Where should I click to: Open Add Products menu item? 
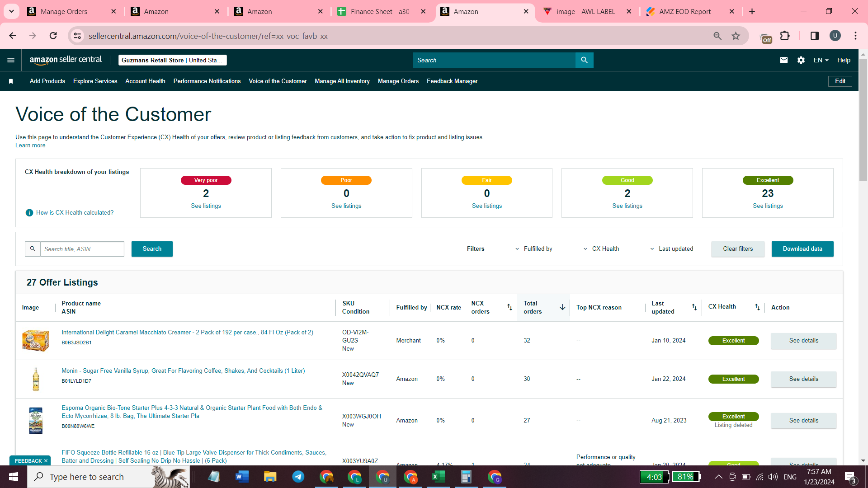click(47, 81)
